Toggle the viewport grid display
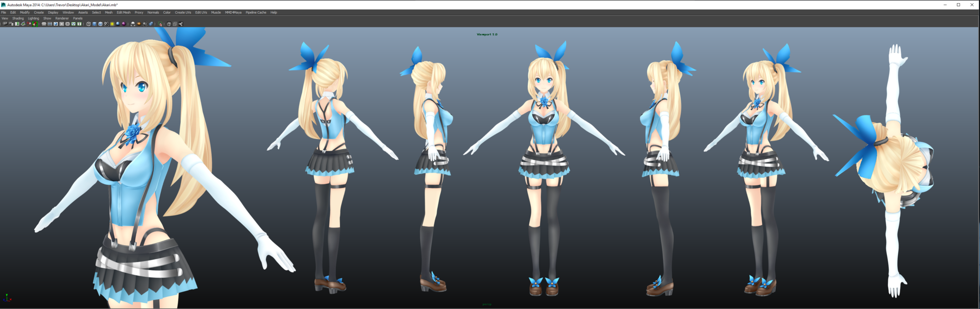 click(44, 24)
